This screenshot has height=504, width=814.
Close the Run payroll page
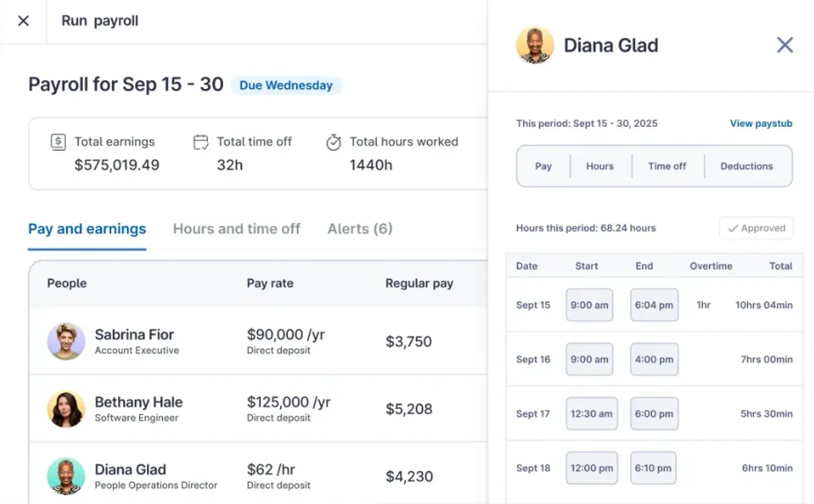(x=24, y=21)
